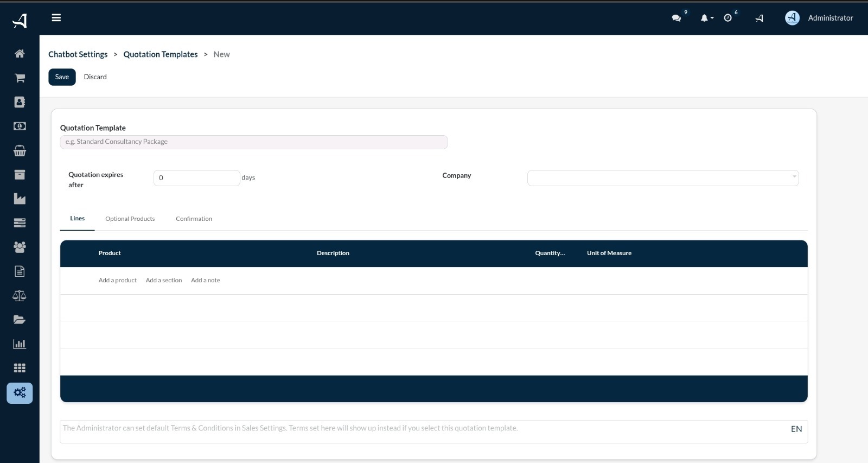Sort by the Unit of Measure column header
The image size is (868, 463).
[x=609, y=253]
